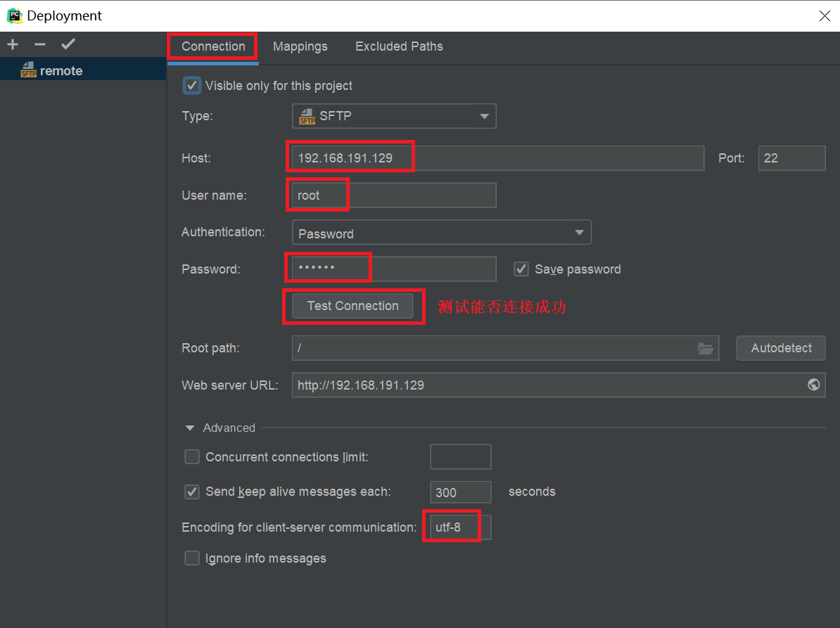Focus the Password field

[394, 269]
